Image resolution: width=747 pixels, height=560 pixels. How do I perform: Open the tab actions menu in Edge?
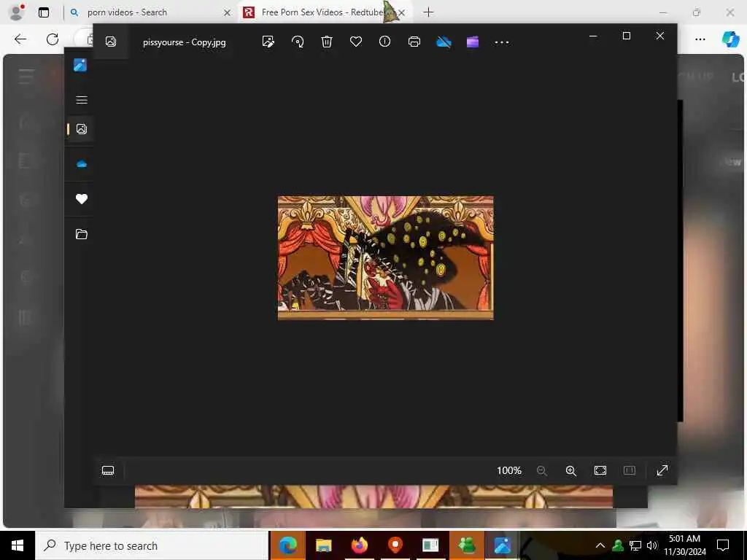(43, 12)
